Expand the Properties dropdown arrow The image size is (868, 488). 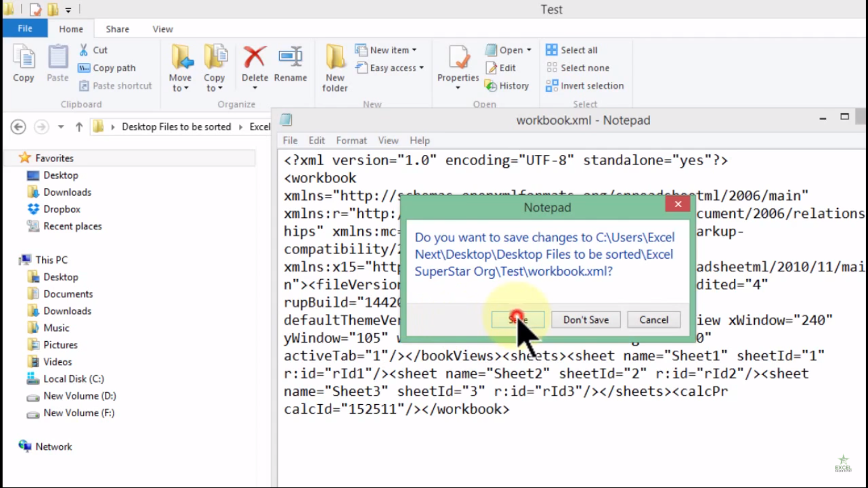click(x=458, y=88)
